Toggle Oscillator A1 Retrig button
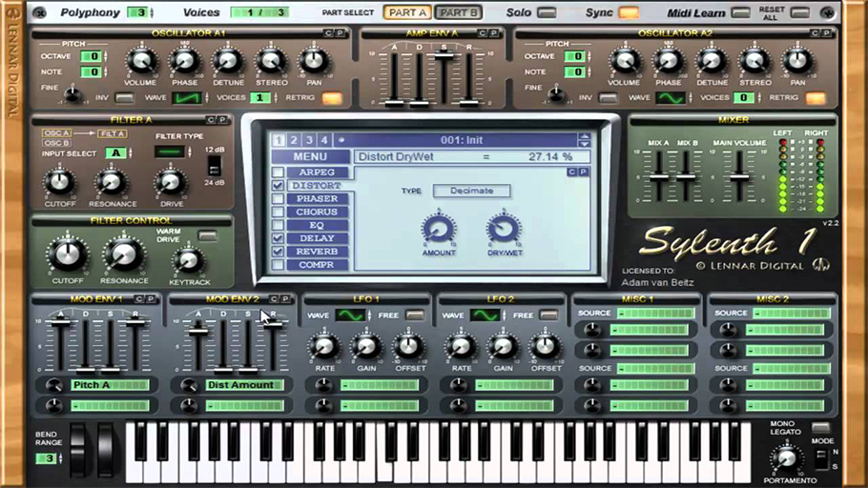The width and height of the screenshot is (868, 488). 332,98
